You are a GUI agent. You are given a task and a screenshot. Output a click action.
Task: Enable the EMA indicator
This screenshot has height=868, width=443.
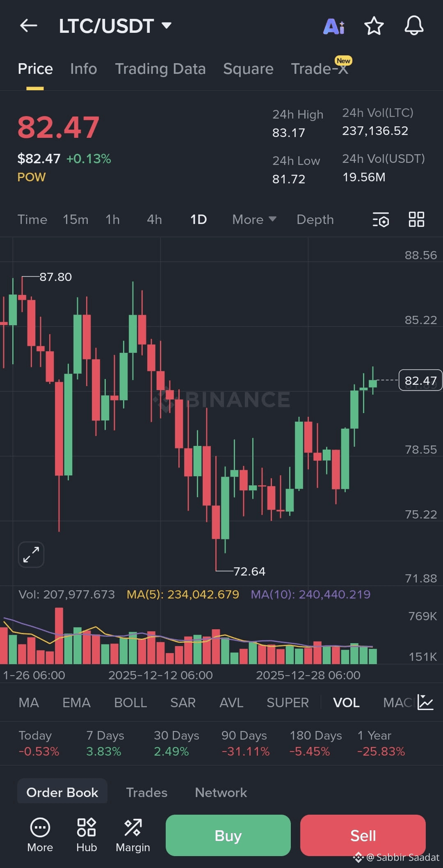tap(76, 703)
